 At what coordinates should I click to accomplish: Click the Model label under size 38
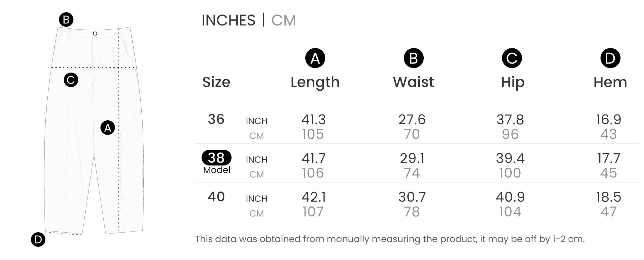[x=217, y=170]
